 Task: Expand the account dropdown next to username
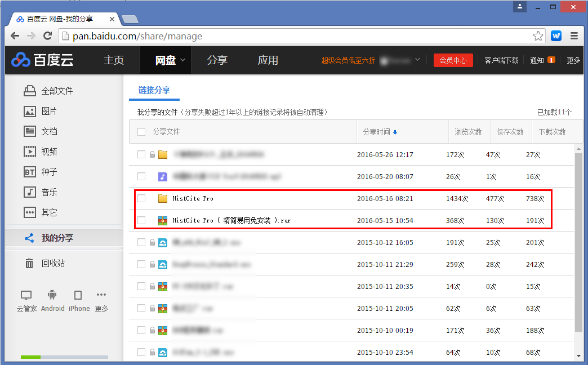417,60
